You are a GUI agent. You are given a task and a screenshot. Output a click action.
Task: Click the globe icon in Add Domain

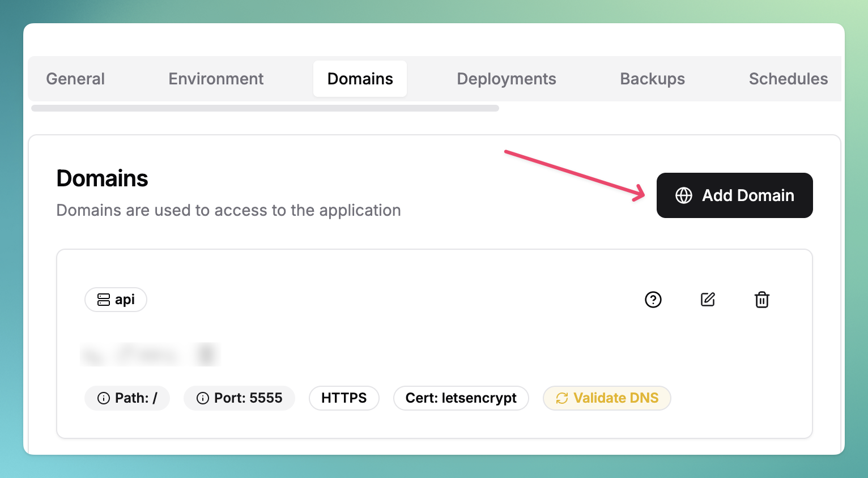[x=684, y=195]
